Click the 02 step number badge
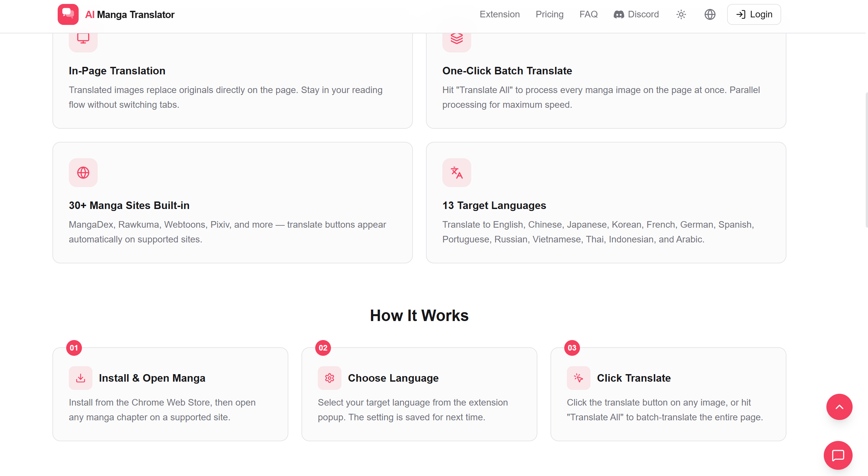Viewport: 868px width, 476px height. [x=323, y=348]
